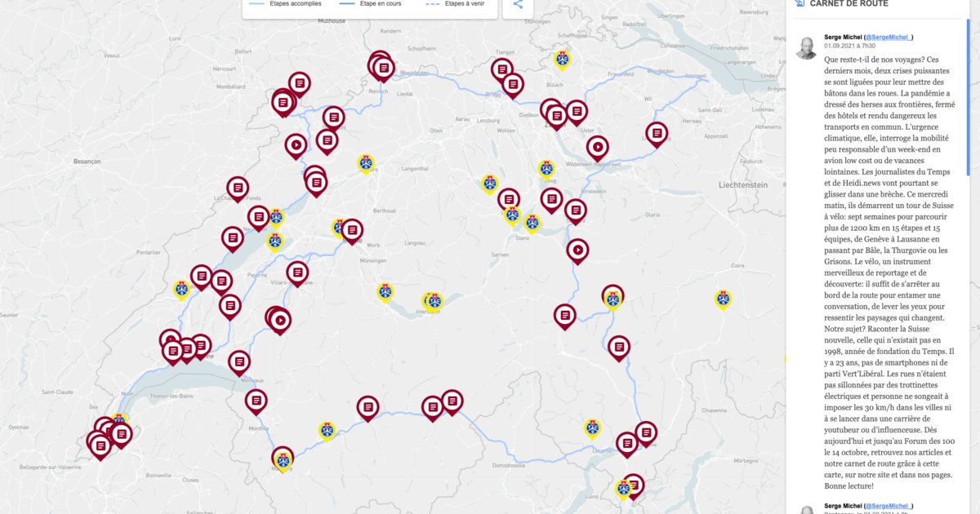Viewport: 980px width, 514px height.
Task: Open the video marker west of Delémont
Action: coord(296,145)
